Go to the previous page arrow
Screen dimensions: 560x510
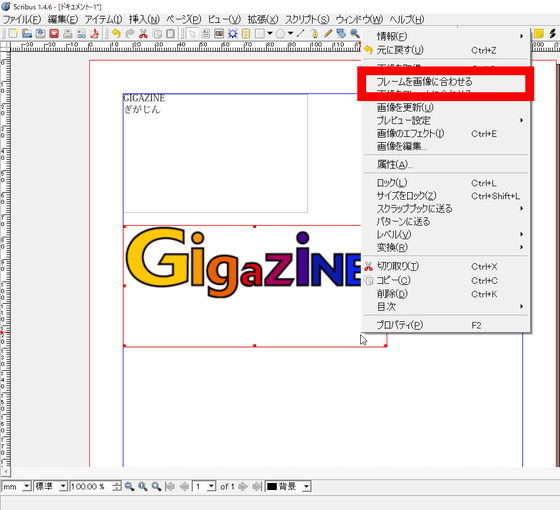click(184, 486)
